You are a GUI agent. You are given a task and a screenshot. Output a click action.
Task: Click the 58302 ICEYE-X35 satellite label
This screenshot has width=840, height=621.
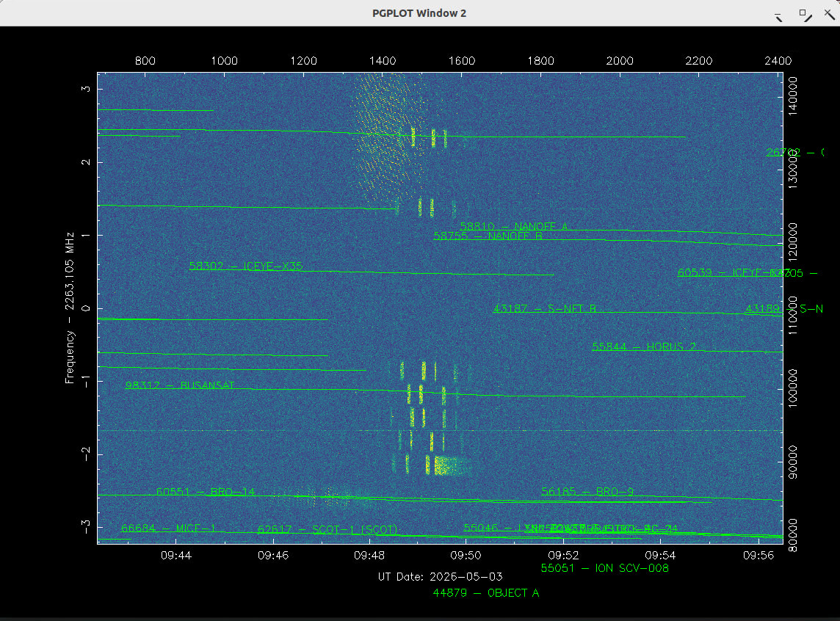(246, 266)
